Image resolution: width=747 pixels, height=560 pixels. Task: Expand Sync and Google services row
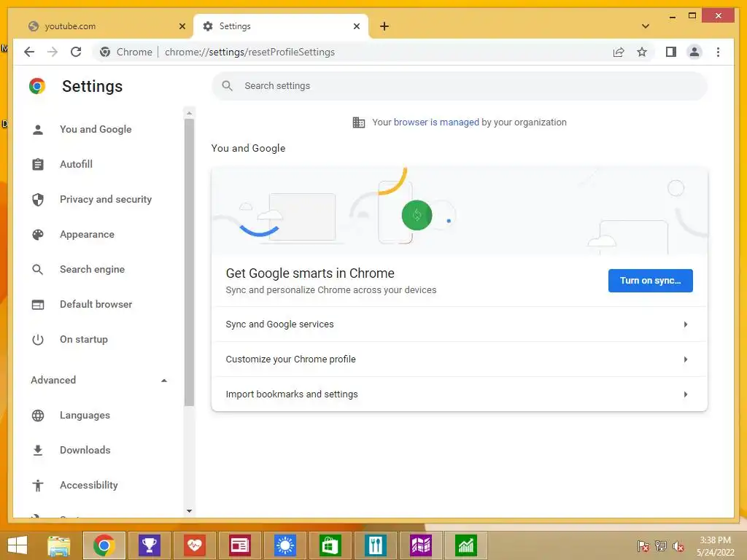pos(460,324)
